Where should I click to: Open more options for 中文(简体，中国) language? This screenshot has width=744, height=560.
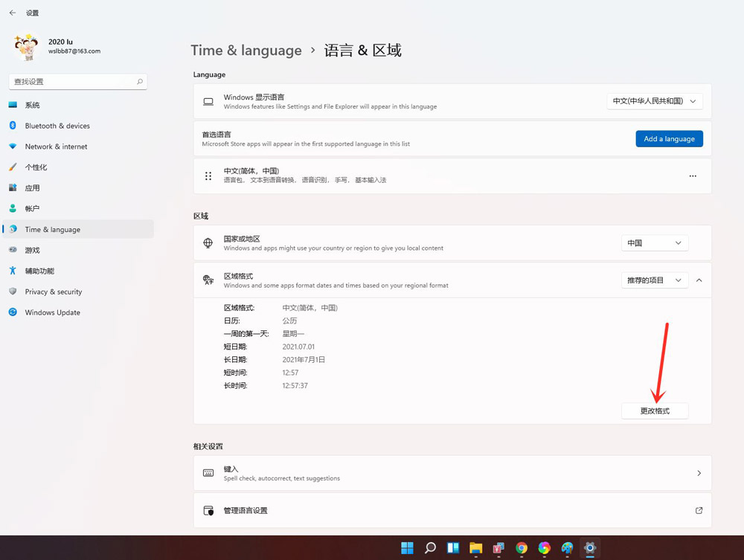point(693,176)
